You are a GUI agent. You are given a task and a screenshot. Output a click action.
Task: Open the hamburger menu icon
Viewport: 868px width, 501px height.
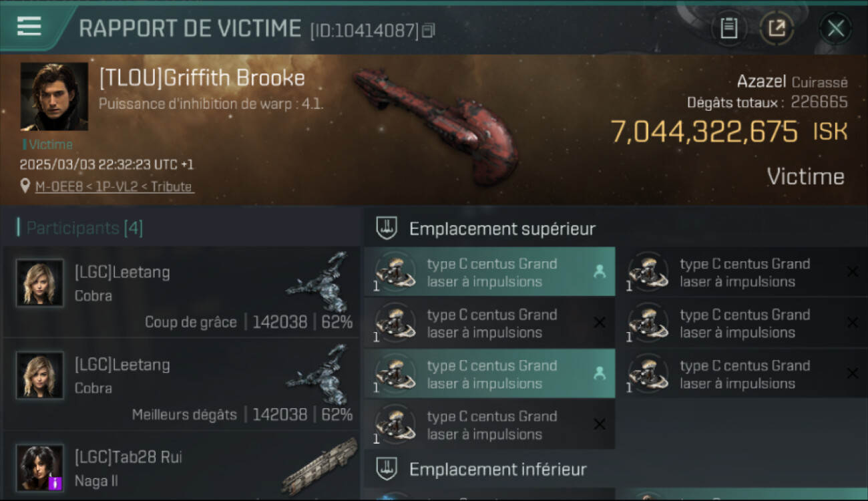tap(29, 27)
